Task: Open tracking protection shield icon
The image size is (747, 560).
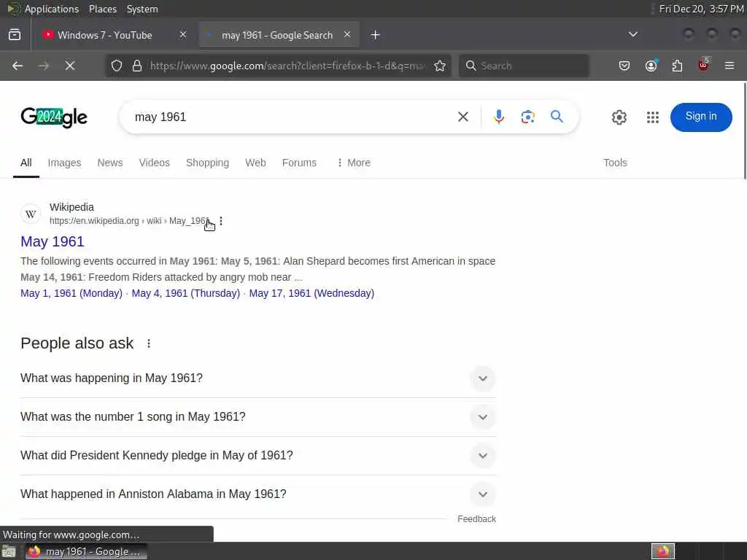Action: coord(117,66)
